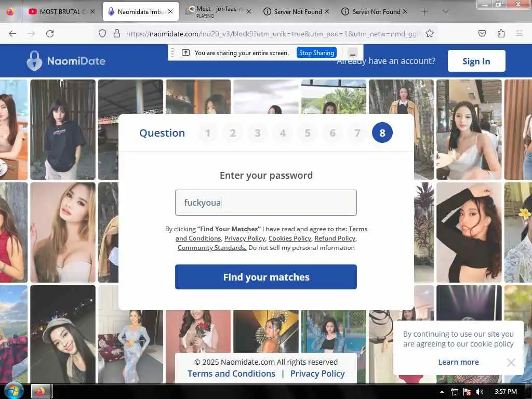This screenshot has height=399, width=532.
Task: Open the Pocket save icon
Action: (482, 33)
